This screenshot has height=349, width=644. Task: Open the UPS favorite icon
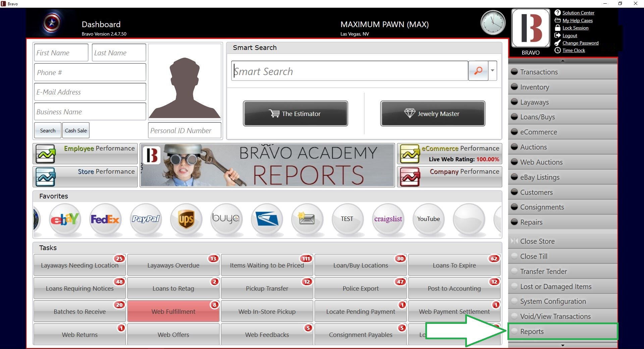tap(186, 219)
